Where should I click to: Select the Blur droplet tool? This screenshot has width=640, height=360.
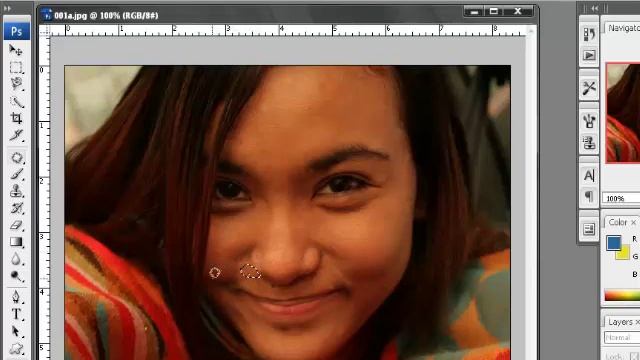16,259
